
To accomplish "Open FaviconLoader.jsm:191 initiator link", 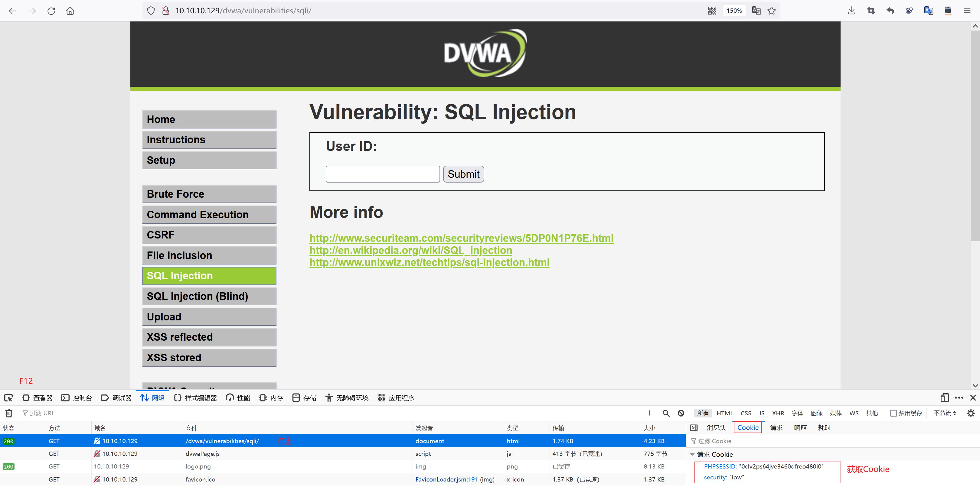I will pyautogui.click(x=446, y=479).
